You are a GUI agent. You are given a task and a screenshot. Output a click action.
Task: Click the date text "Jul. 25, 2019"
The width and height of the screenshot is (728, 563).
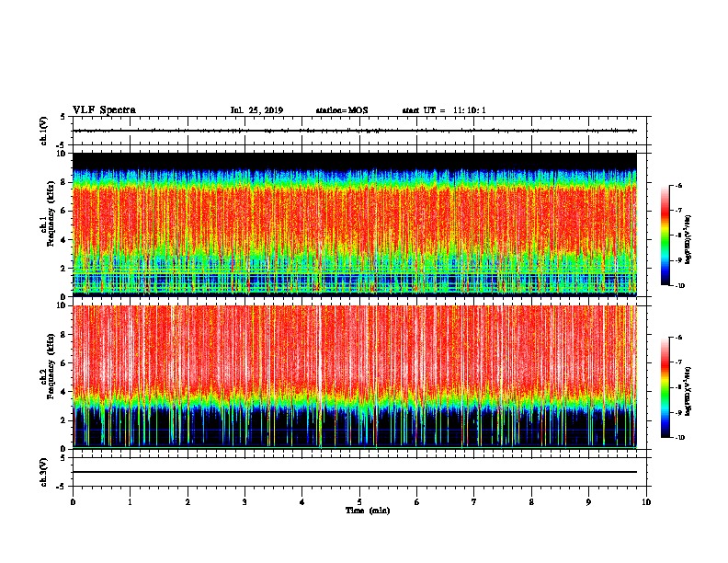[x=256, y=110]
